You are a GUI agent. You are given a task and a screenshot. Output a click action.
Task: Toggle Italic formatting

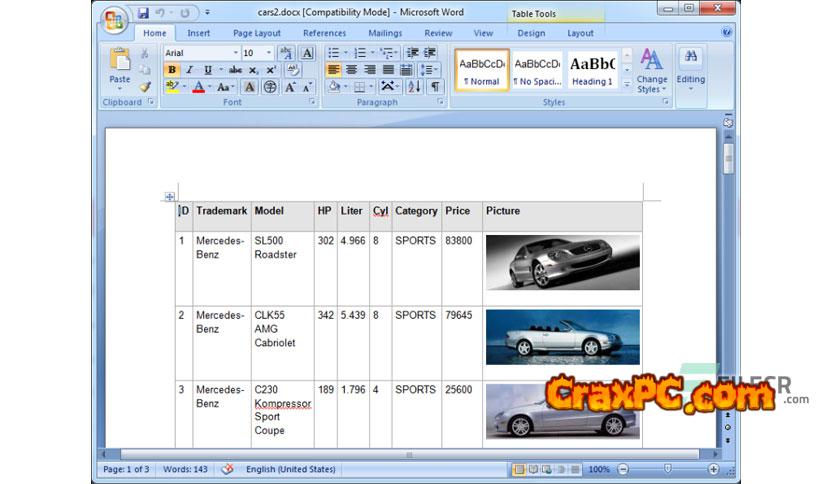190,70
